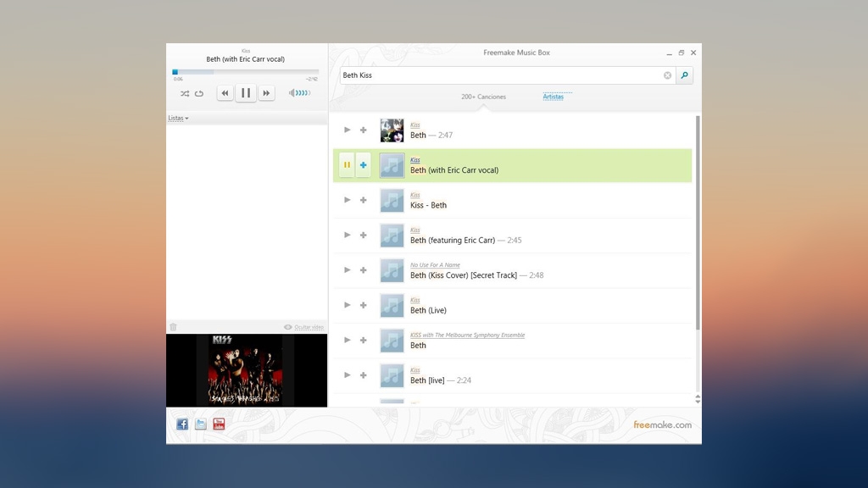Skip to previous track
Screen dimensions: 868x488
[225, 93]
